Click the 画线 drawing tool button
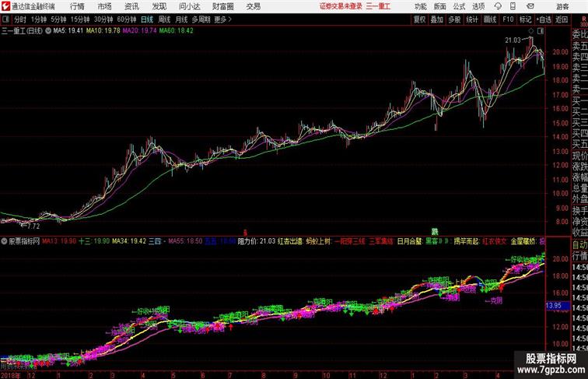The image size is (588, 379). [490, 19]
